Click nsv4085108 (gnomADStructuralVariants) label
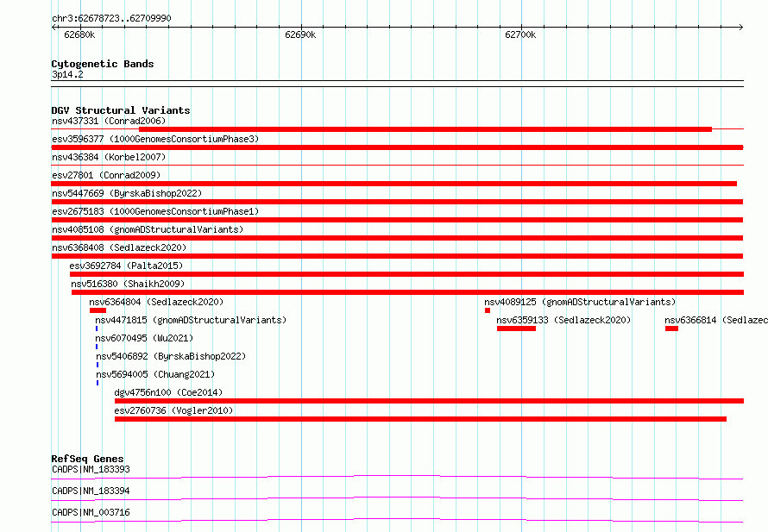The image size is (768, 532). pos(148,229)
